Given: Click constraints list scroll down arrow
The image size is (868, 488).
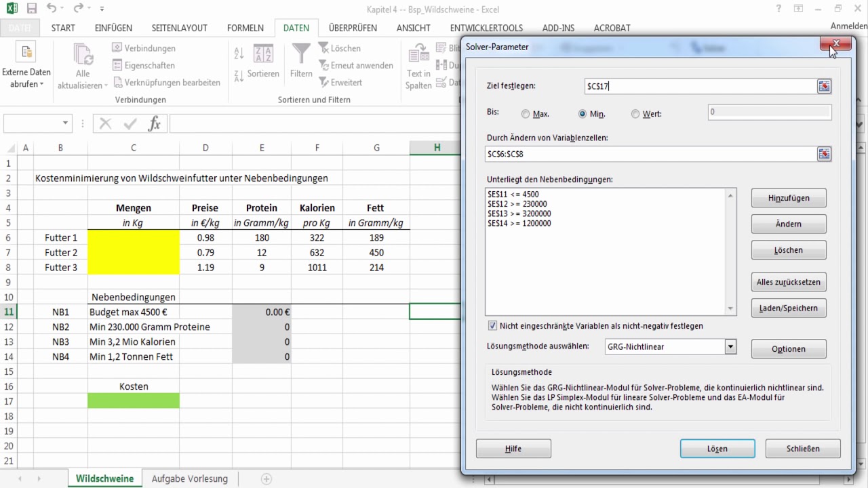Looking at the screenshot, I should coord(731,309).
